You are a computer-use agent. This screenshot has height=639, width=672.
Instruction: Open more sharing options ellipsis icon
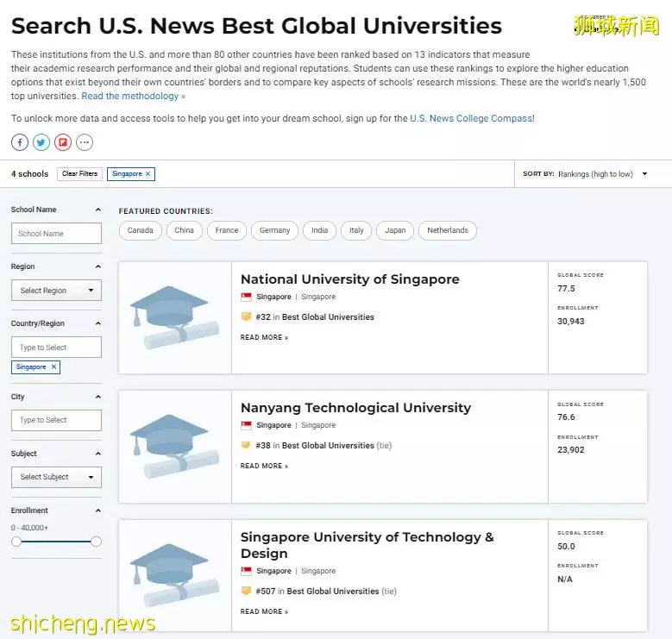coord(85,142)
